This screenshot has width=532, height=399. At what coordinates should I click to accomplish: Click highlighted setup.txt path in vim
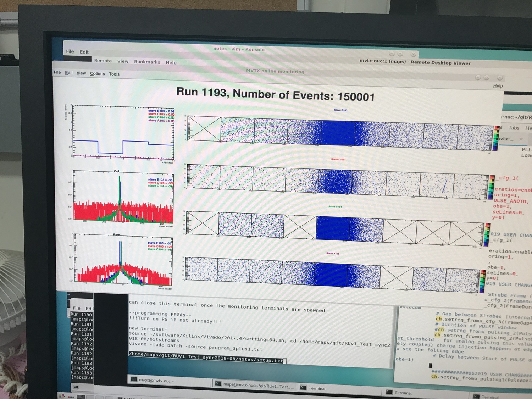pyautogui.click(x=206, y=357)
